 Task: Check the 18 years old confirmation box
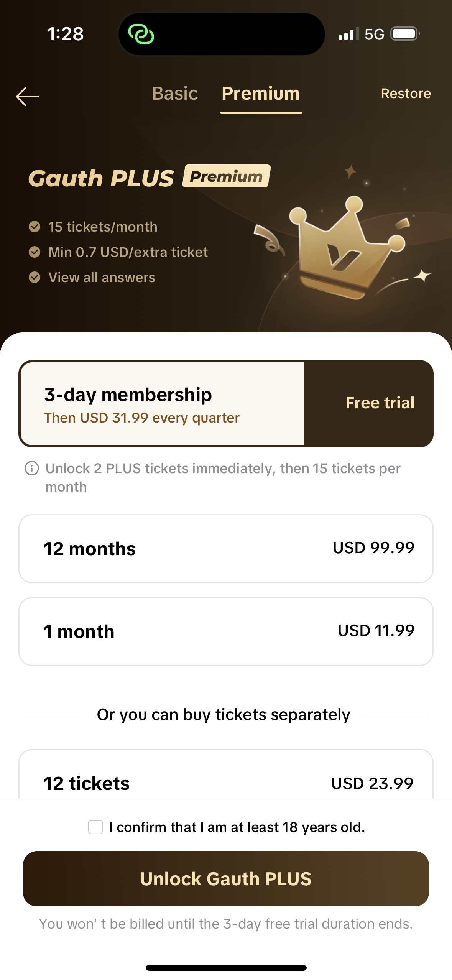(95, 827)
